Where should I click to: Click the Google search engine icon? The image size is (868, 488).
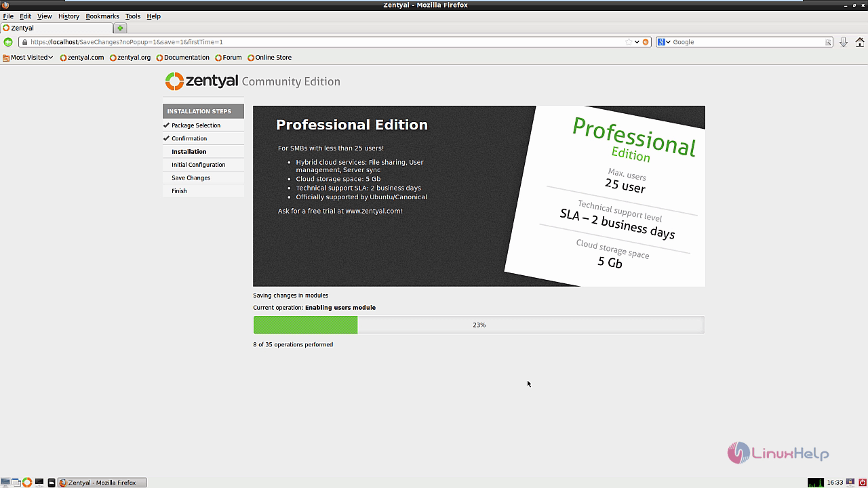point(660,42)
